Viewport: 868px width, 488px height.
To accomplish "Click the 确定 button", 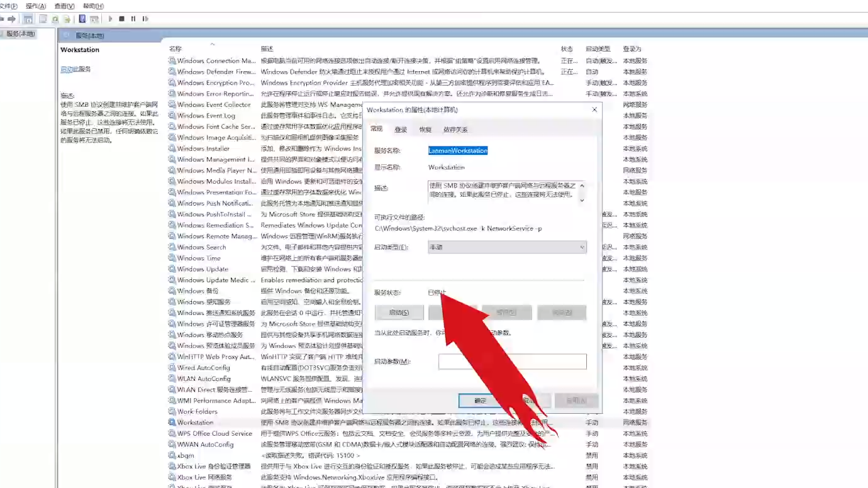I will click(481, 401).
